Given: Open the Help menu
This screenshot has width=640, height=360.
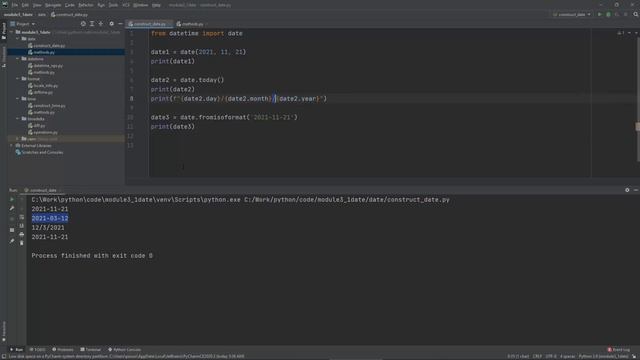Looking at the screenshot, I should [x=156, y=5].
